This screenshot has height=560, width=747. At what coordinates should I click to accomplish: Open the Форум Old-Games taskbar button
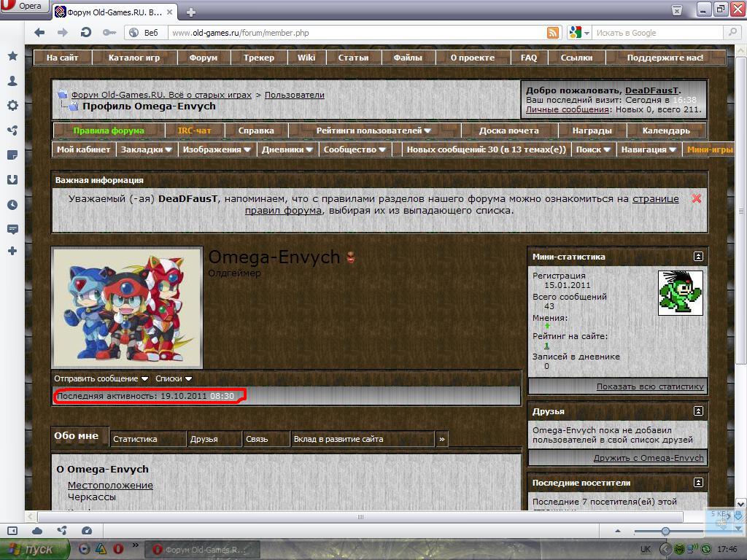tap(202, 550)
